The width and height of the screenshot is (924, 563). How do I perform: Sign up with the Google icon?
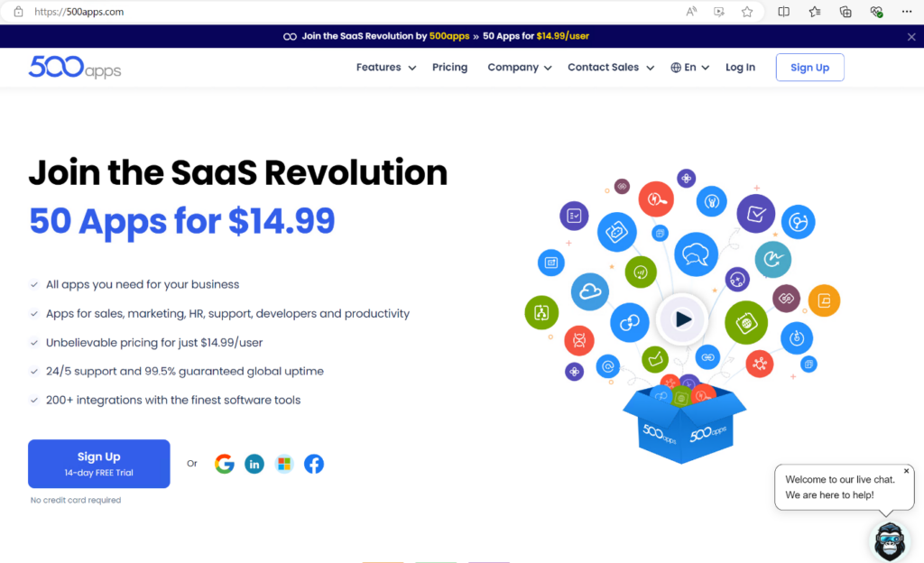[x=225, y=464]
